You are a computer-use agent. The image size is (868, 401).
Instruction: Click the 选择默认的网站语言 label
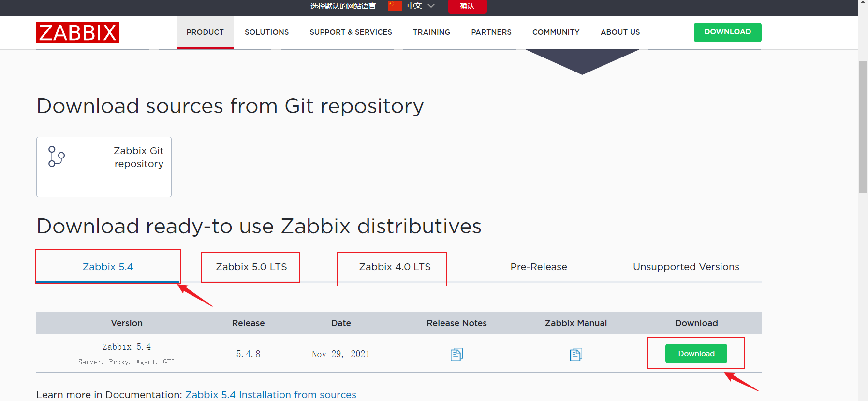coord(343,6)
